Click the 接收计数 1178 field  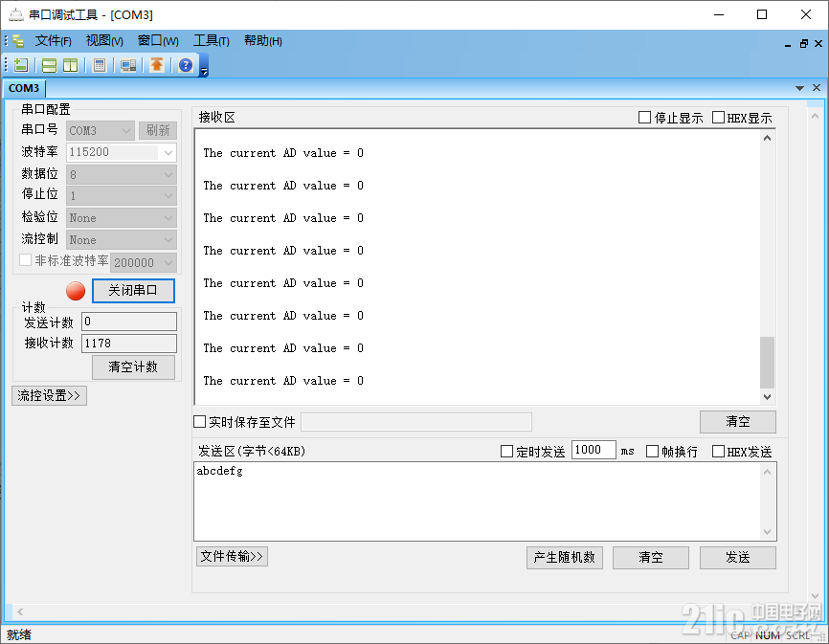click(129, 344)
